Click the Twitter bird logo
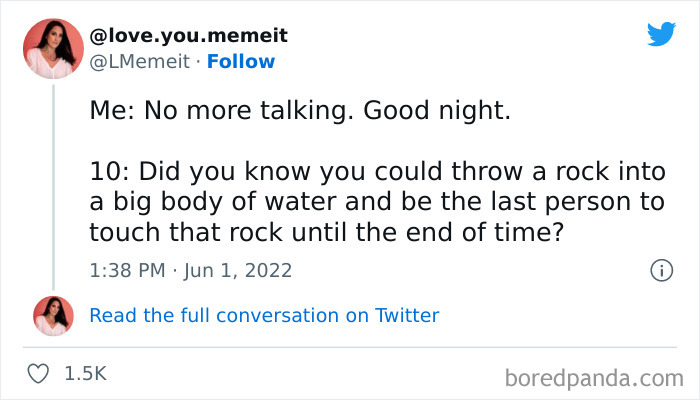 [x=661, y=34]
